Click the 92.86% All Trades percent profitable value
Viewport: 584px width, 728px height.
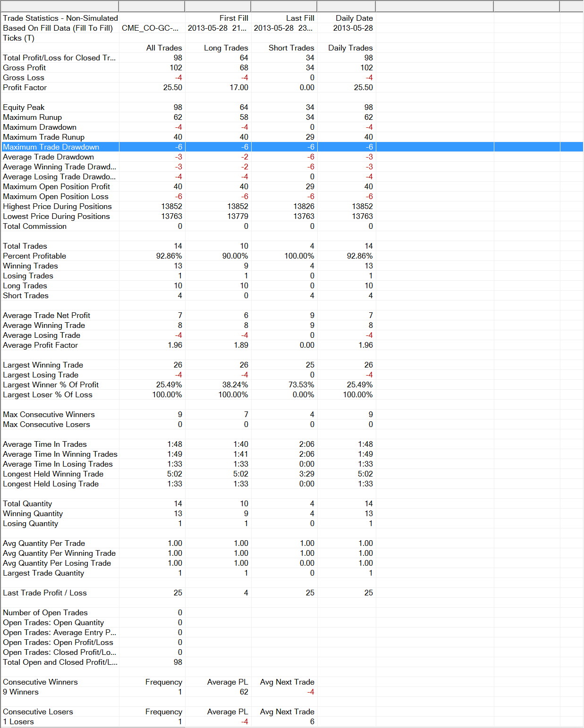[169, 256]
